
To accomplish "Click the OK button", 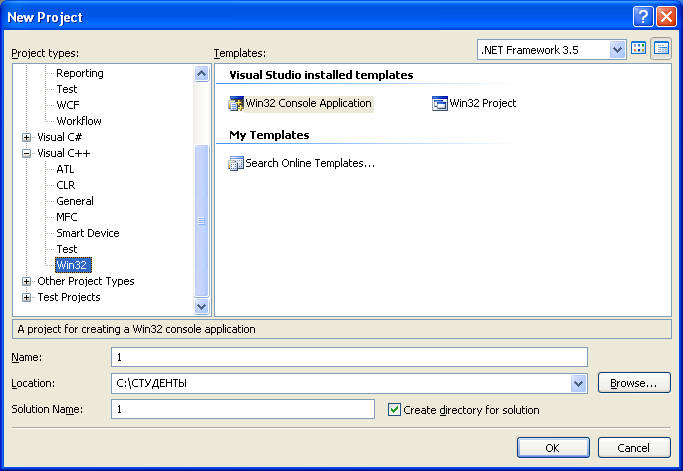I will tap(553, 447).
